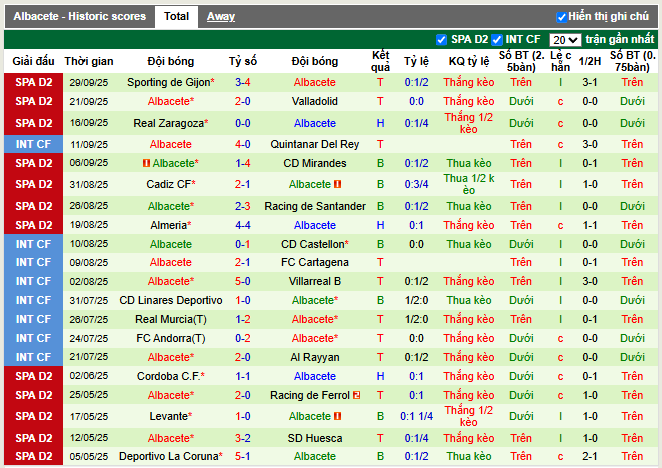
Task: Uncheck the INT CF league filter
Action: tap(497, 40)
